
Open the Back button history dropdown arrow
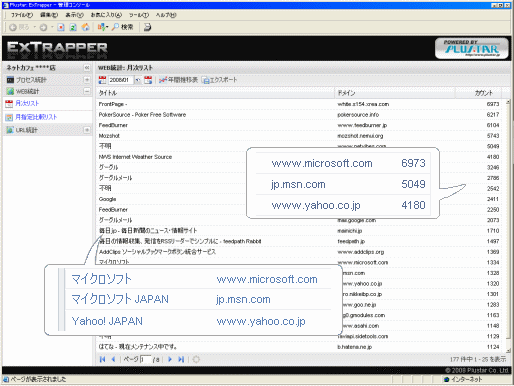tap(34, 27)
